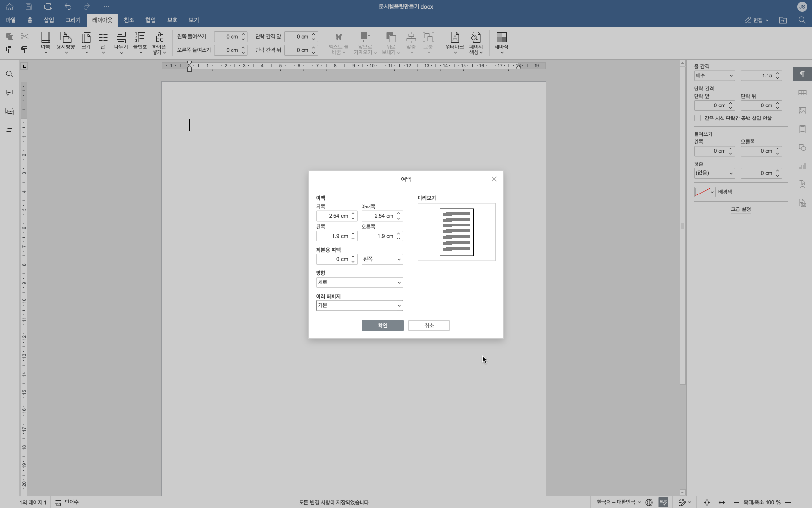The width and height of the screenshot is (812, 508).
Task: Open the 줄번호 line numbers tool
Action: pyautogui.click(x=140, y=43)
